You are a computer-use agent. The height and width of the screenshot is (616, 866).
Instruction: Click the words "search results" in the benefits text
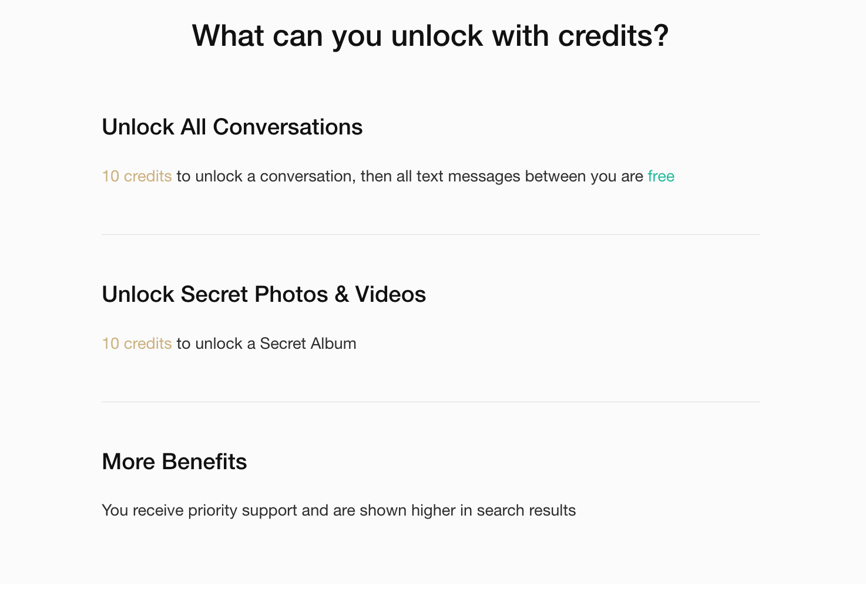click(x=526, y=510)
